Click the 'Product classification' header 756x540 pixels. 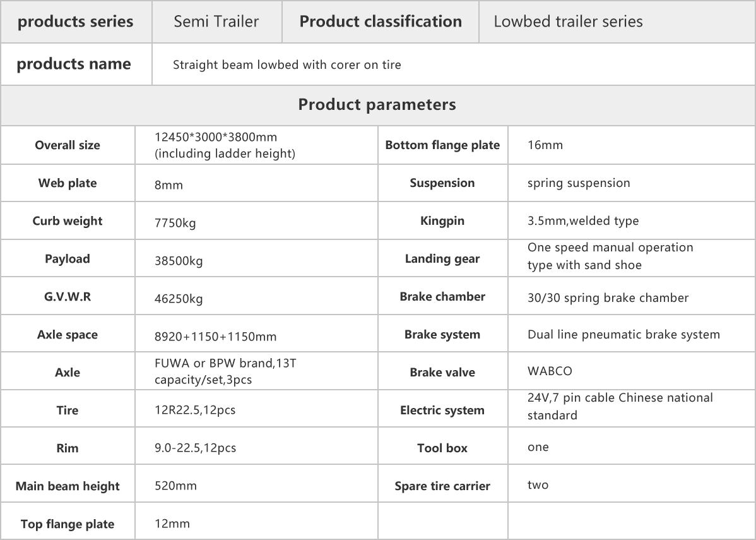point(381,21)
